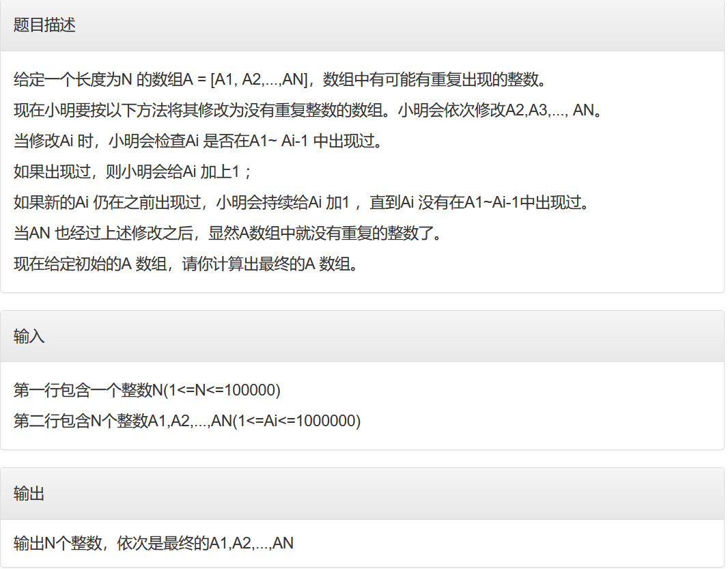Click the line 如果出现过，则小明会给Ai 加上1
The image size is (728, 569).
click(x=132, y=172)
